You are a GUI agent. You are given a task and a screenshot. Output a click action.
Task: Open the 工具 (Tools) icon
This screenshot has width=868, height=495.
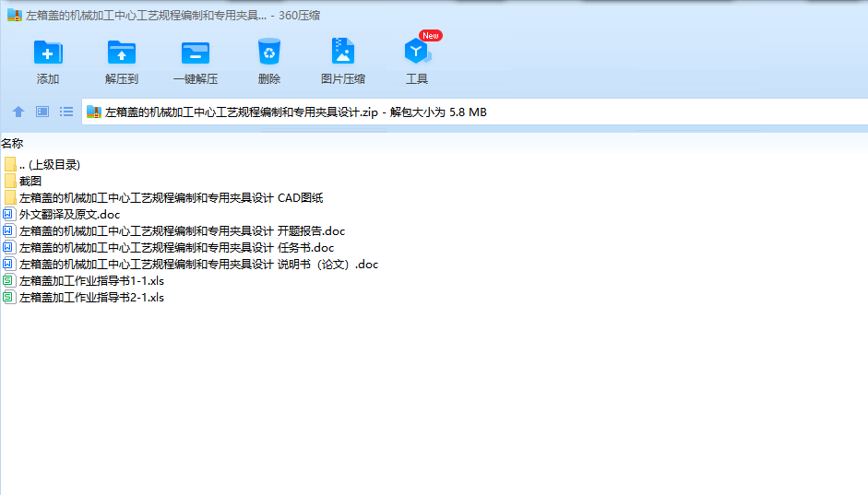click(416, 51)
